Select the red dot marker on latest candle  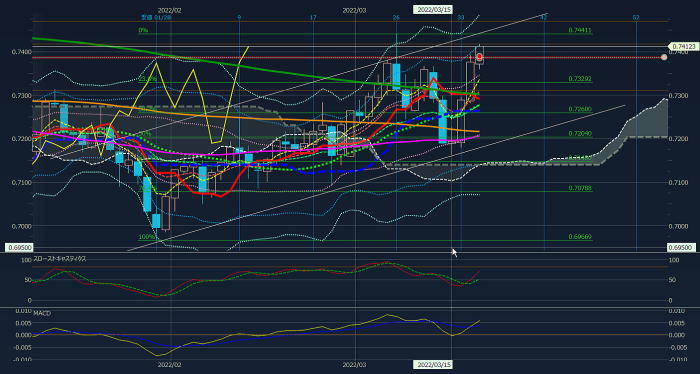pos(479,57)
